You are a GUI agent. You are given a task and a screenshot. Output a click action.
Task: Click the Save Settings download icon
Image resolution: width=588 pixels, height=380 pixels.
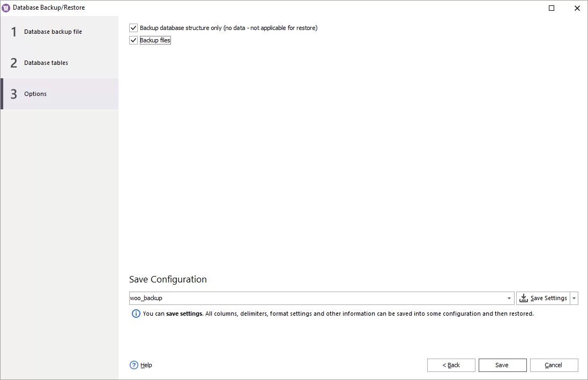tap(523, 298)
